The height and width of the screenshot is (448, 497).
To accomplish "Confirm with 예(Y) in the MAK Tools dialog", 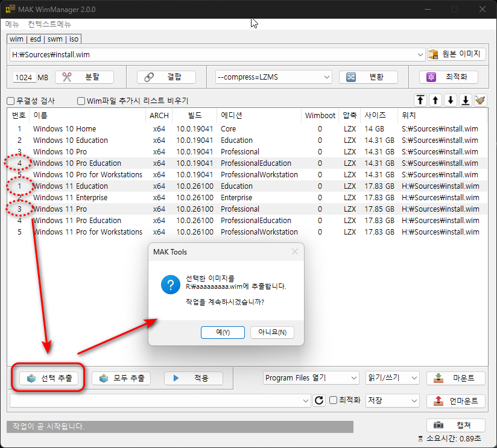I will coord(223,332).
